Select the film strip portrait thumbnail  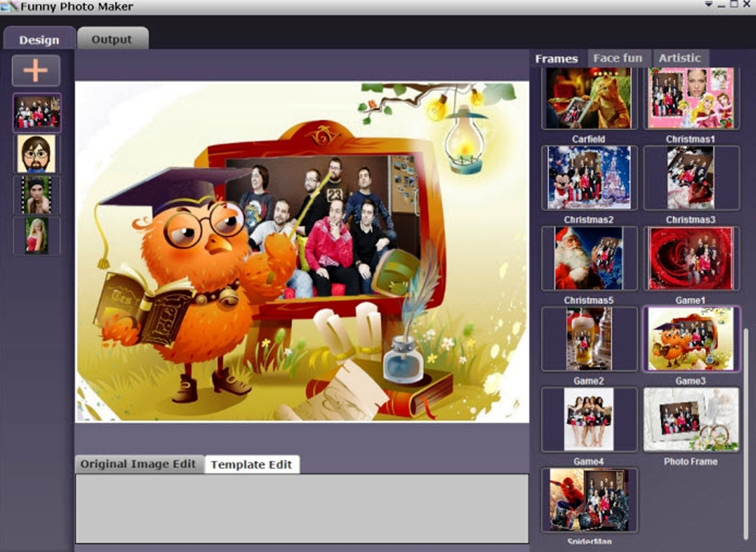[36, 194]
